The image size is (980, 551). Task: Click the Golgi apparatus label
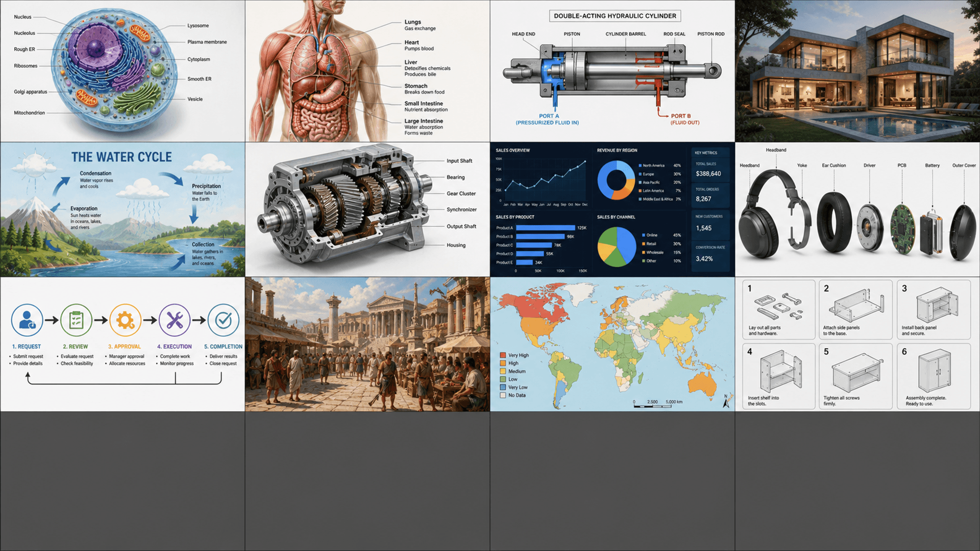tap(31, 92)
